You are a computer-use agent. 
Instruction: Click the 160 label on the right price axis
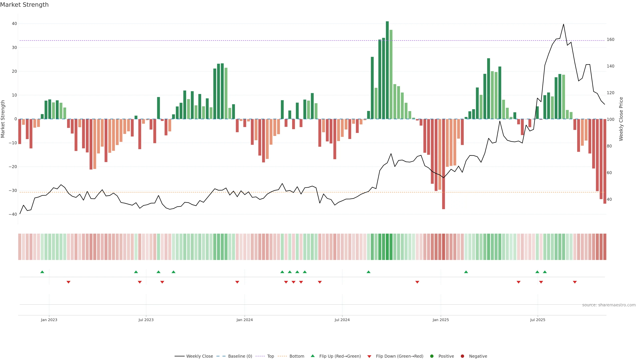610,40
